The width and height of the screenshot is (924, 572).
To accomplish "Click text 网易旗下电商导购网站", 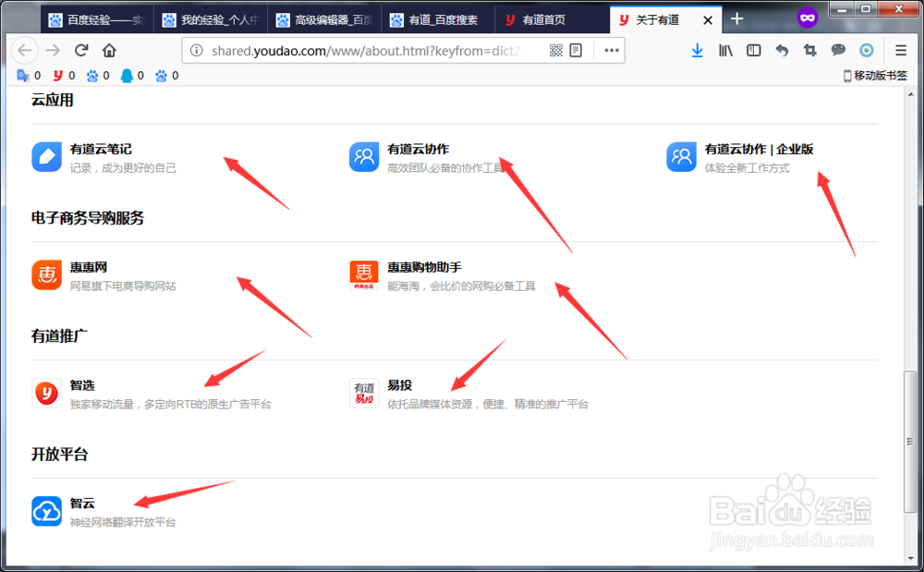I will 123,286.
